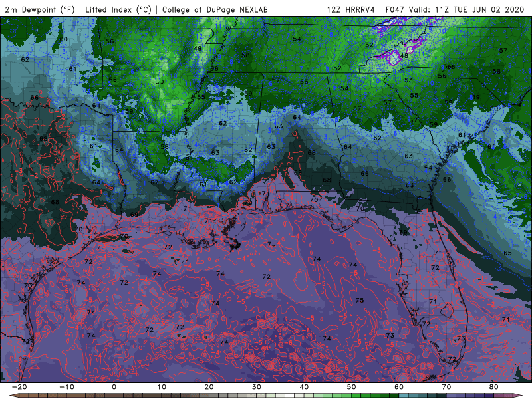This screenshot has height=399, width=532.
Task: Click the 53 dewpoint value in northern Georgia
Action: [408, 80]
